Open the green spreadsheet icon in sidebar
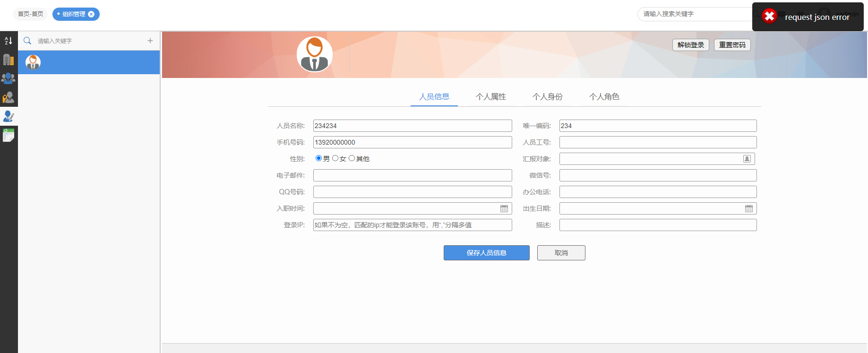 click(x=9, y=135)
